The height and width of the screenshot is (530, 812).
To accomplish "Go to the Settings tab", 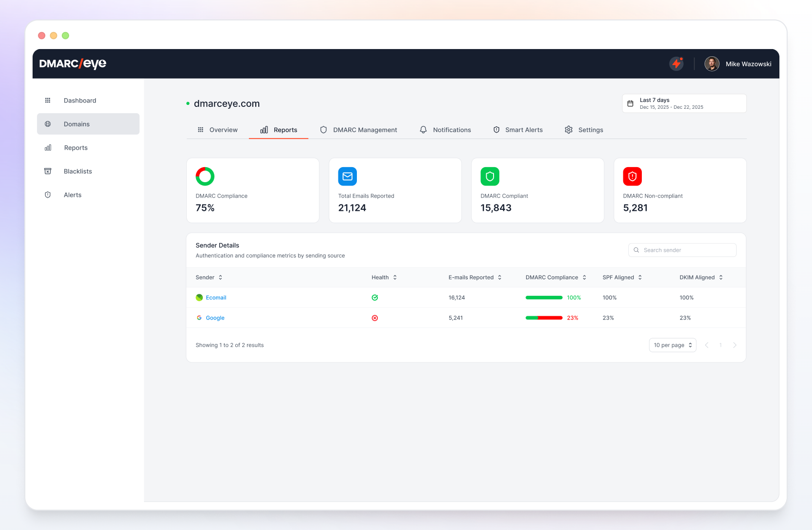I will click(x=584, y=130).
